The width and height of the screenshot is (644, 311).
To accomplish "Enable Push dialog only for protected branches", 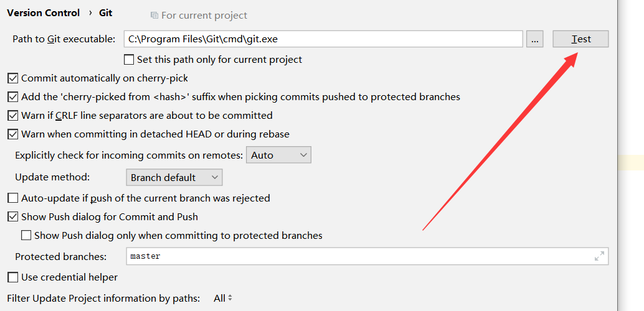I will click(26, 236).
